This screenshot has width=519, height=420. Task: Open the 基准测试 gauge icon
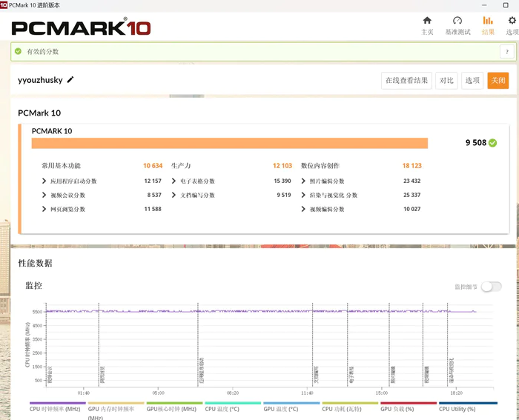(x=457, y=21)
